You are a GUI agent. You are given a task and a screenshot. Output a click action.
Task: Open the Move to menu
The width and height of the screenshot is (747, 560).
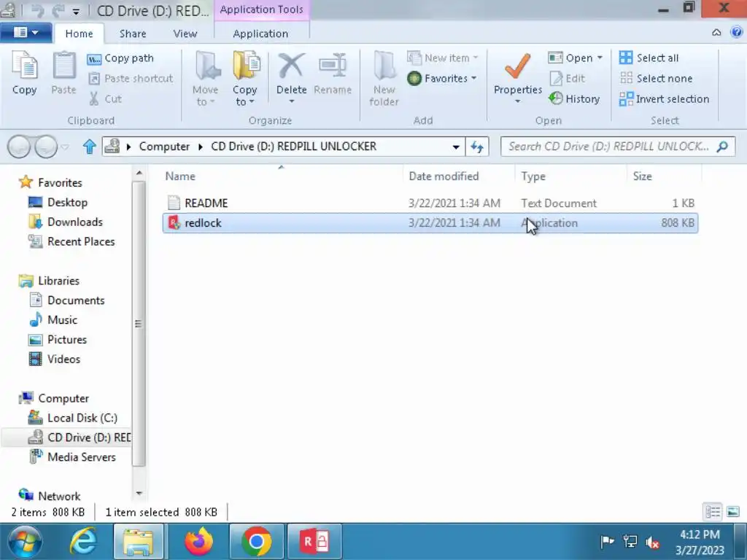(x=205, y=79)
